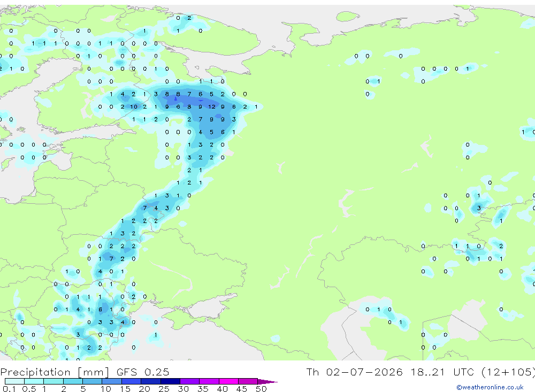Click the legend label '30'
This screenshot has width=535, height=392.
pyautogui.click(x=183, y=389)
